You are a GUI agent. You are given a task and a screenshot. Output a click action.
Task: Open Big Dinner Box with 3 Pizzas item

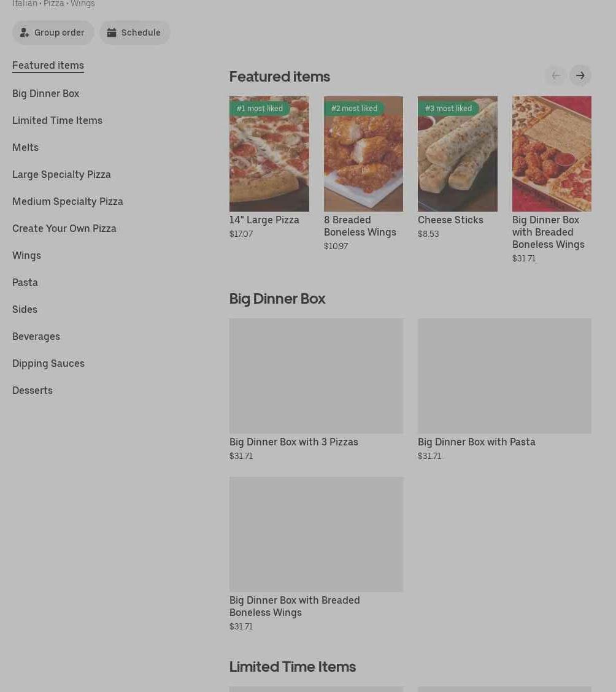(316, 390)
